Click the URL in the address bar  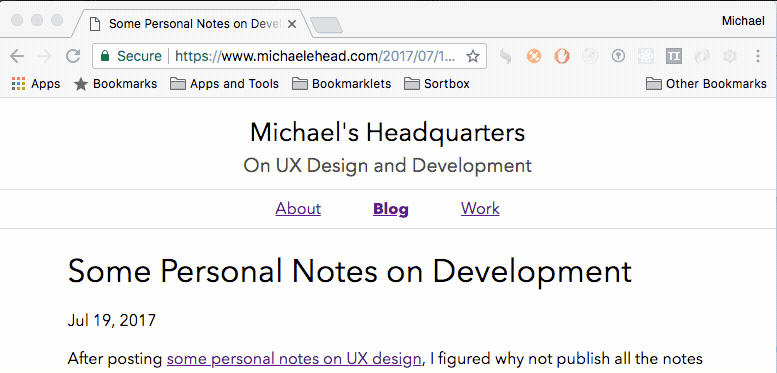[x=315, y=56]
